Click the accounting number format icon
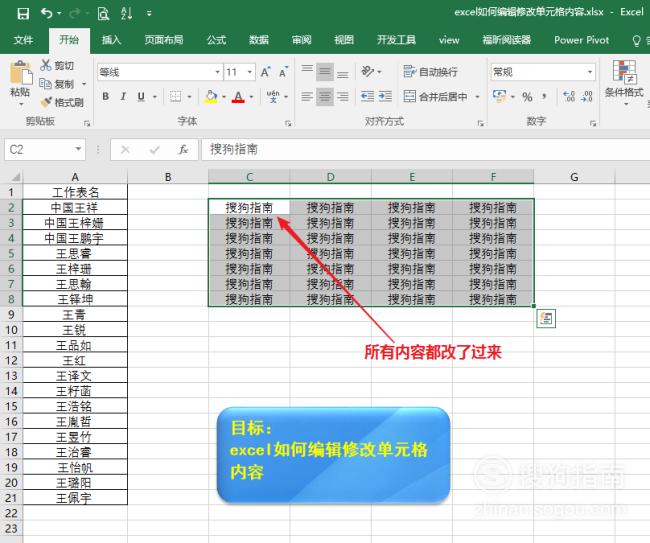 [499, 97]
